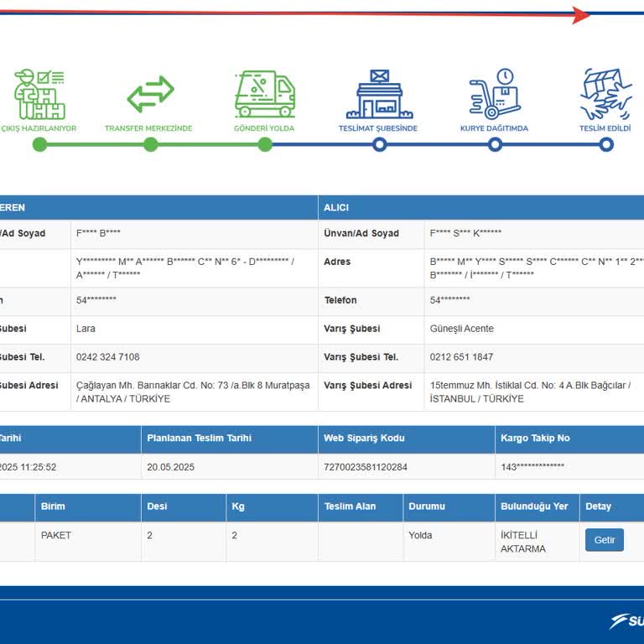Click the Gönderi Yolda truck icon
Viewport: 644px width, 644px height.
[264, 94]
